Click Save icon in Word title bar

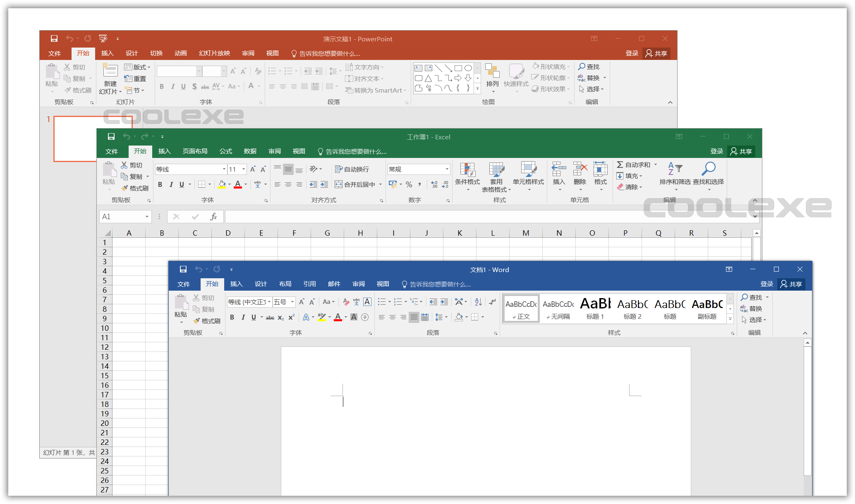coord(183,270)
